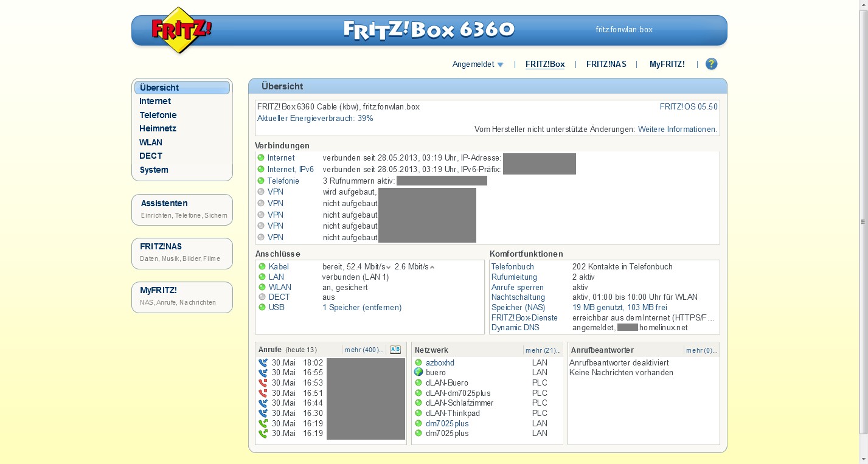Open Telefonbuch link
Viewport: 868px width, 464px height.
513,266
